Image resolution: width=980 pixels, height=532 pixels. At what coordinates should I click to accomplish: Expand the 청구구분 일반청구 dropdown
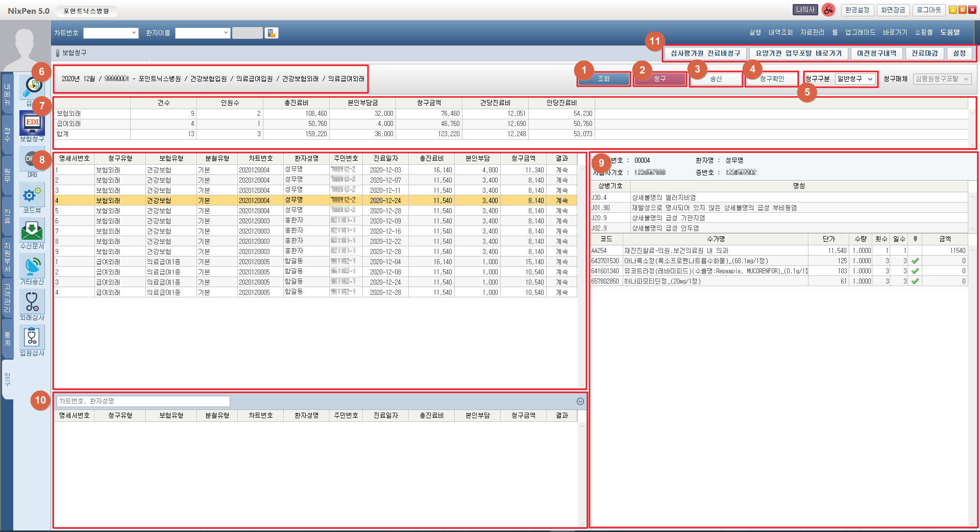(x=856, y=79)
